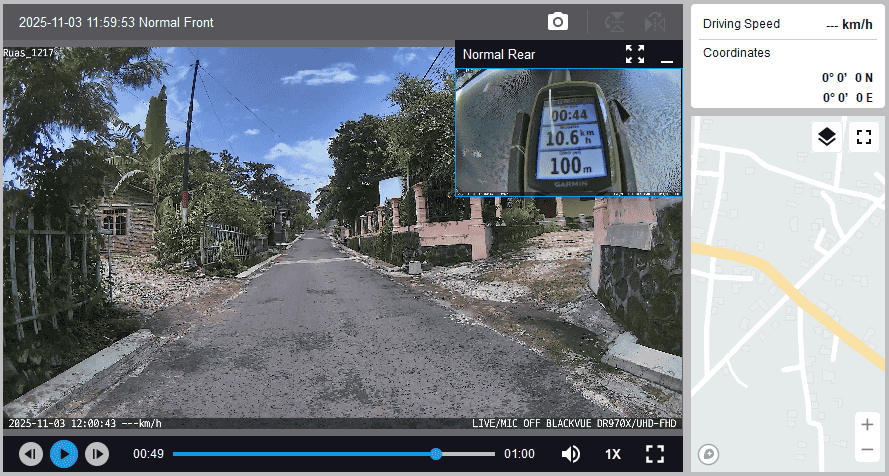Toggle fullscreen video player mode
This screenshot has width=889, height=476.
pyautogui.click(x=655, y=454)
